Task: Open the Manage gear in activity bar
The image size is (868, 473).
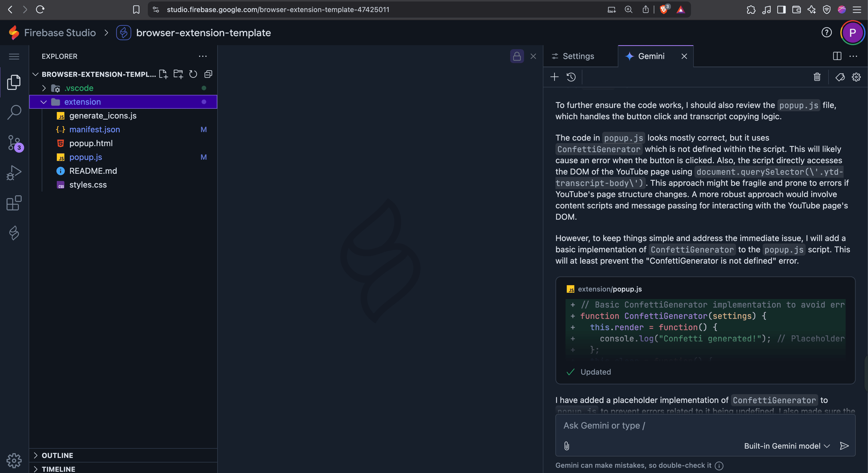Action: tap(14, 460)
